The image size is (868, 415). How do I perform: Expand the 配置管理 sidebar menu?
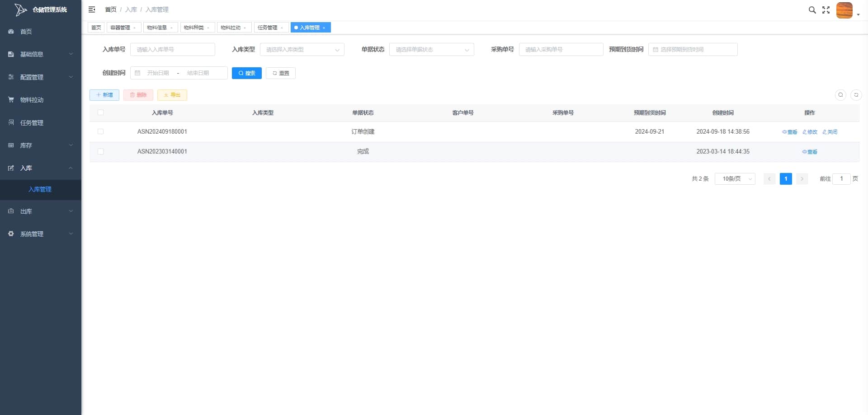coord(41,77)
